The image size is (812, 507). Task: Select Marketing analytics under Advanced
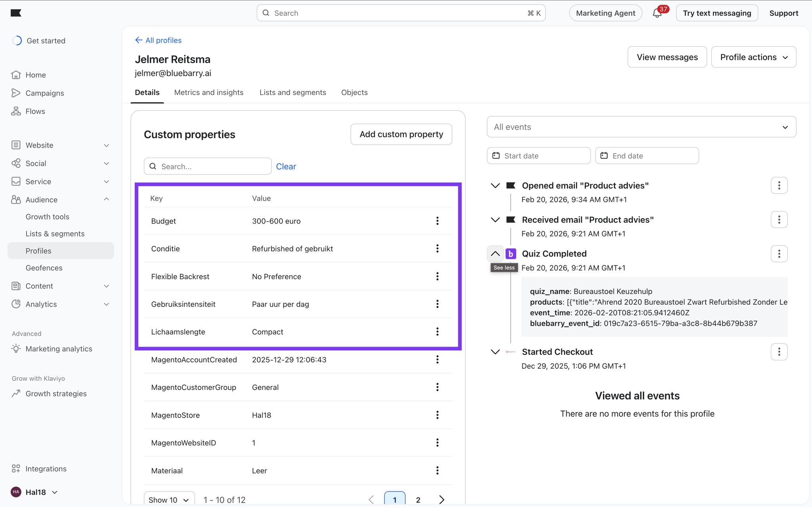click(x=59, y=348)
